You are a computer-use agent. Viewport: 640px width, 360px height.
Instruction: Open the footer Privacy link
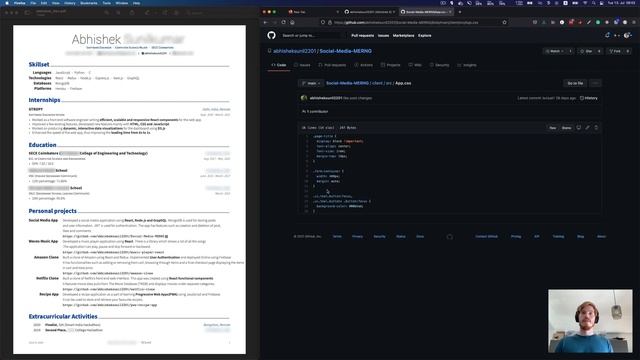[357, 236]
